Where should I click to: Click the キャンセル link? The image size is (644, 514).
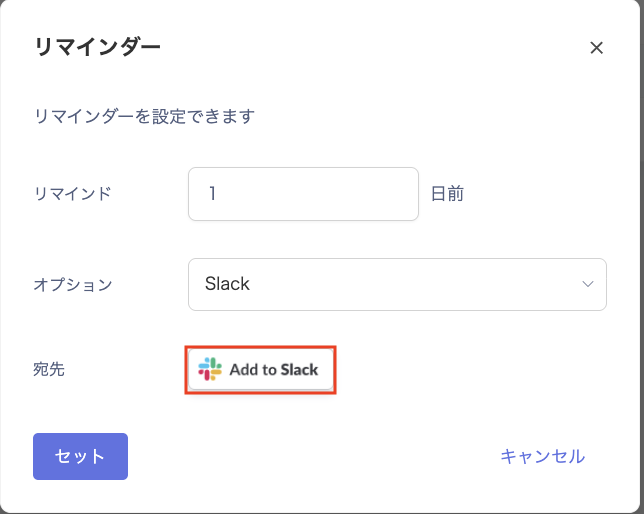coord(542,456)
